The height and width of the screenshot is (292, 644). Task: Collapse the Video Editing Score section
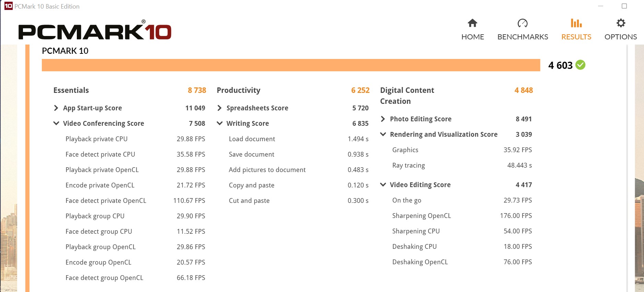(383, 185)
